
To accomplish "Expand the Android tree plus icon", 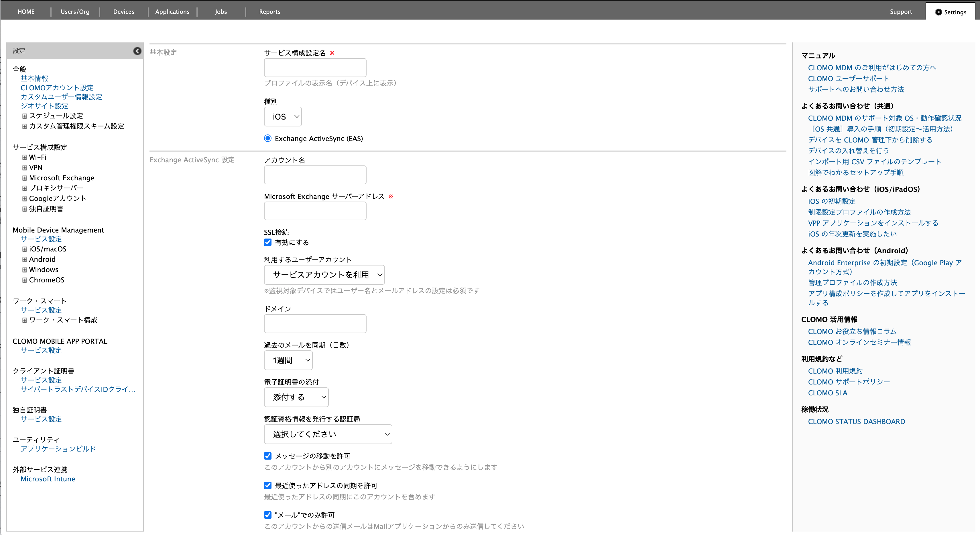I will pyautogui.click(x=25, y=259).
